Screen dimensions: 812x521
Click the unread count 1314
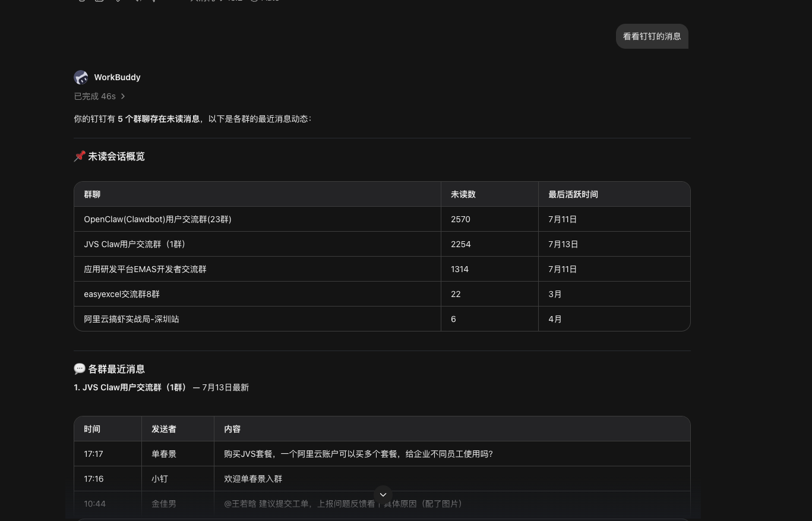click(x=460, y=269)
